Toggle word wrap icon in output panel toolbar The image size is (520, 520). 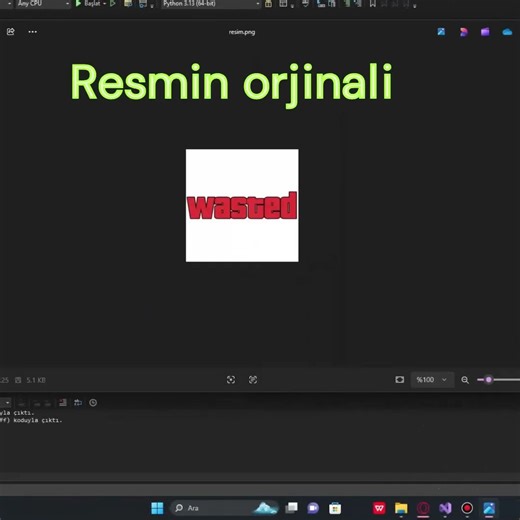[x=78, y=403]
